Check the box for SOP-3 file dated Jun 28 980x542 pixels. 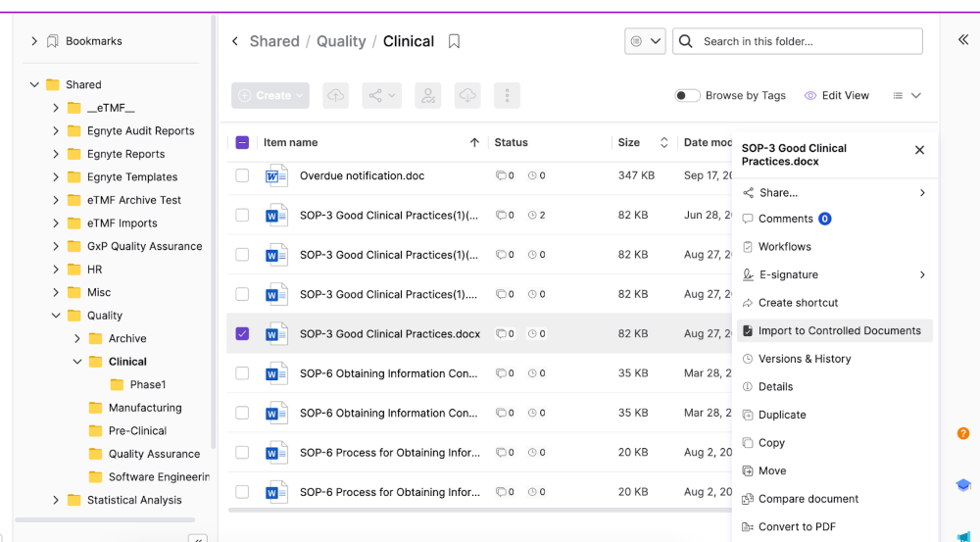(242, 215)
